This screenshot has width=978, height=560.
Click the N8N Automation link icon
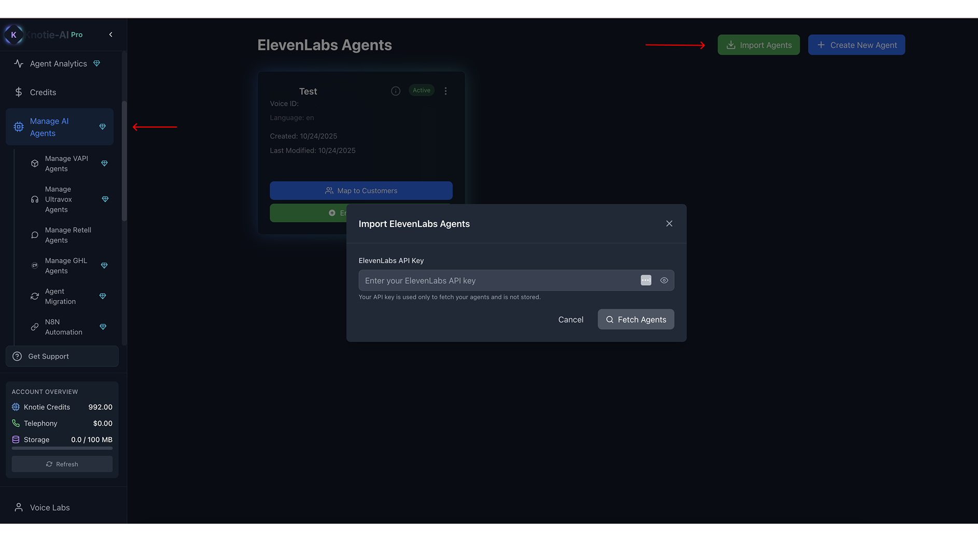point(35,327)
